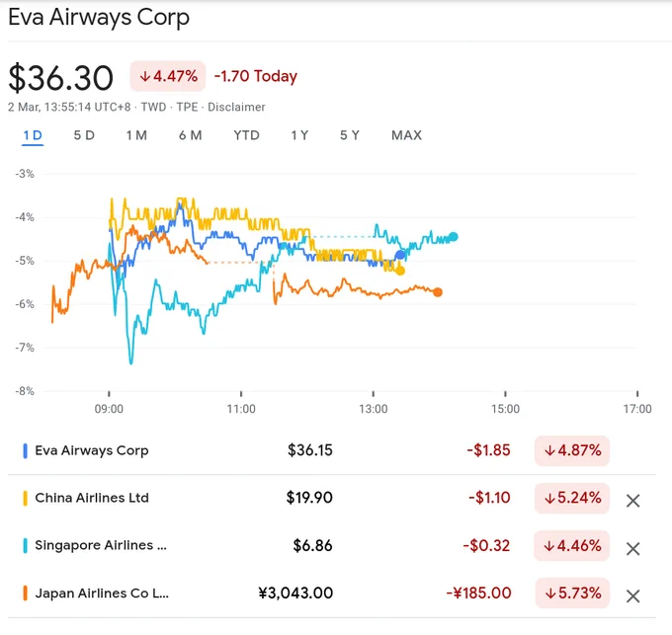672x635 pixels.
Task: Switch to the 6 M time range
Action: click(191, 135)
